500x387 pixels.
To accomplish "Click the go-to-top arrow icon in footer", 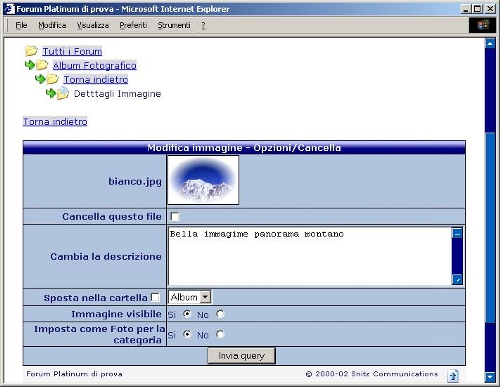I will pos(453,376).
